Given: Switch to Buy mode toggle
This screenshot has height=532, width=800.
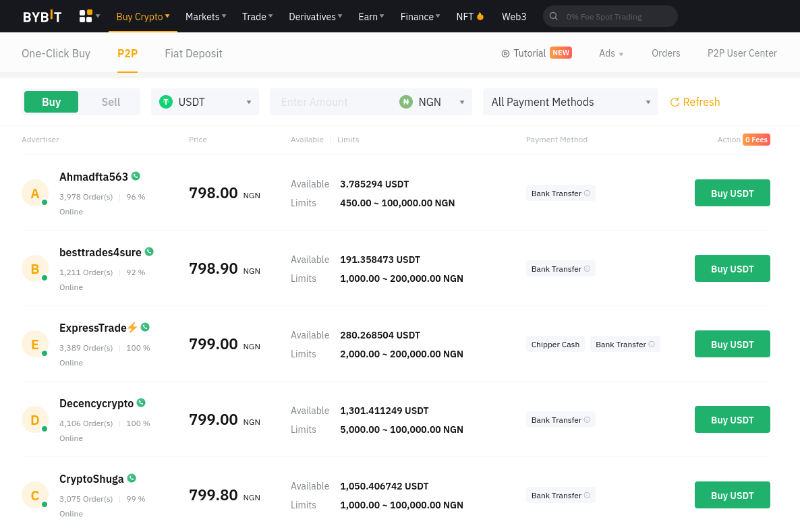Looking at the screenshot, I should tap(51, 102).
